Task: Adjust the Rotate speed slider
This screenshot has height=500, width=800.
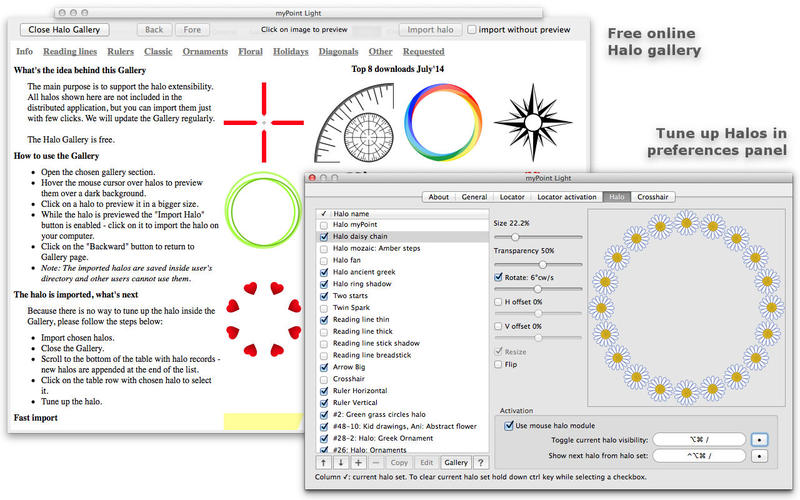Action: pos(538,289)
